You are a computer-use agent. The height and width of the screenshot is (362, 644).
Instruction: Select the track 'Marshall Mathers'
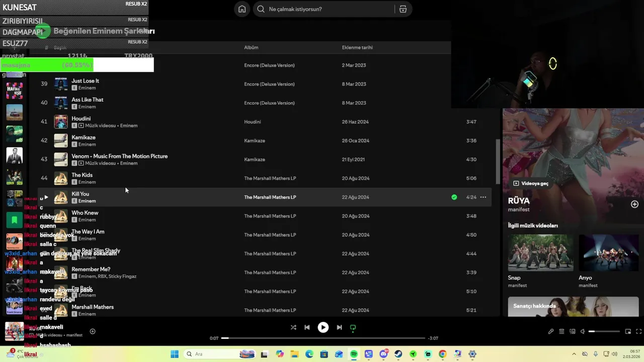point(93,307)
